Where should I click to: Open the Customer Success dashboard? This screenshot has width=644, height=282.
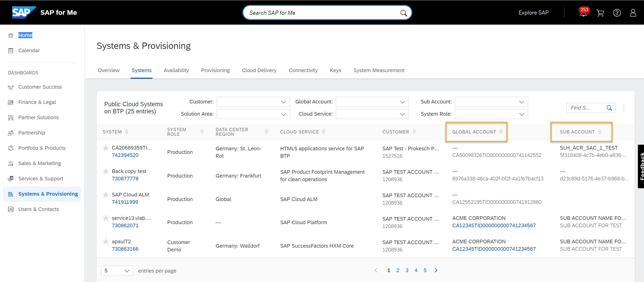[x=40, y=87]
